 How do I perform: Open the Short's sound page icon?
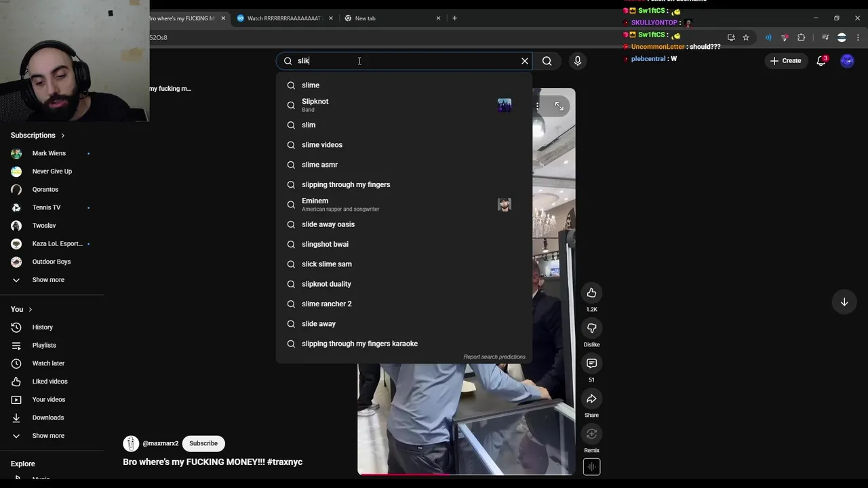click(591, 466)
